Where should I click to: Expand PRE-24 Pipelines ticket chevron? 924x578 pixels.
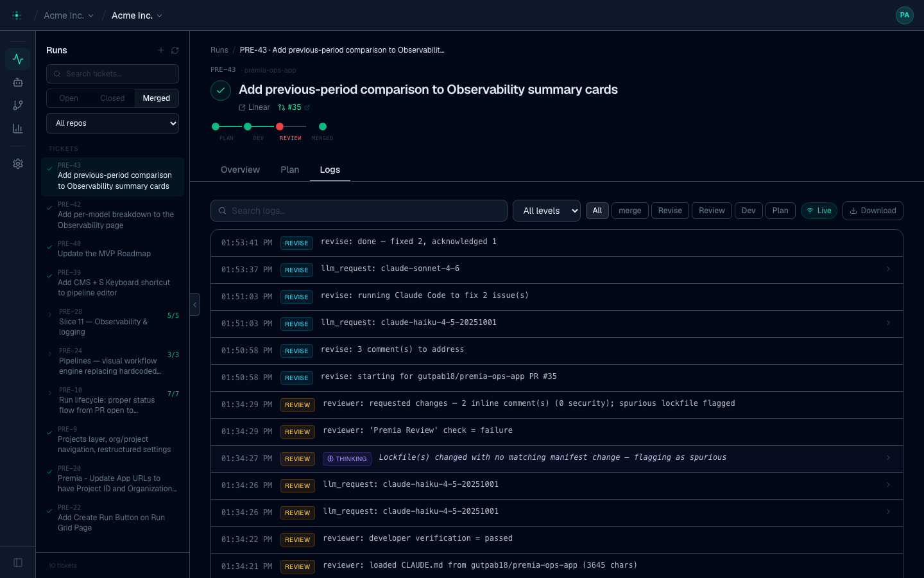click(x=50, y=354)
